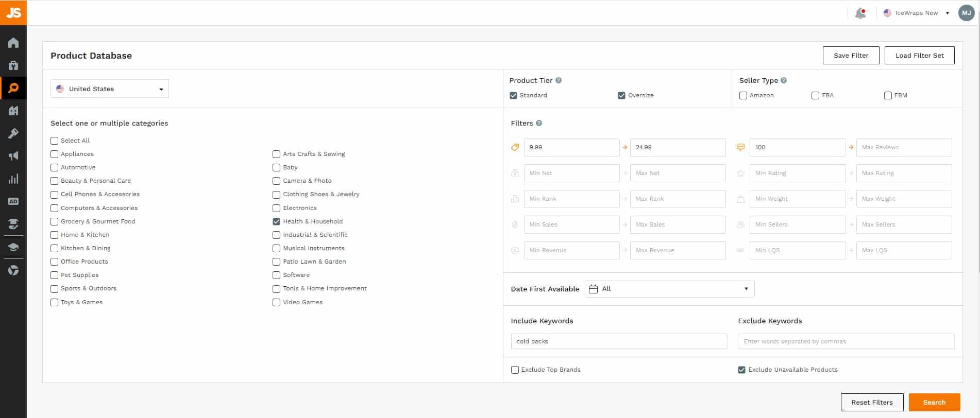Uncheck the Standard product tier

513,95
